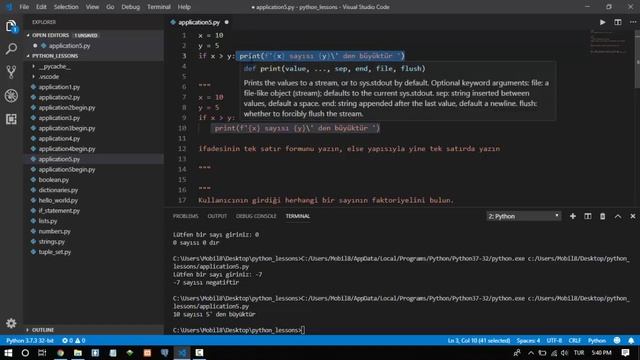Screen dimensions: 640x360
Task: Expand the __pycache__ folder
Action: click(54, 66)
